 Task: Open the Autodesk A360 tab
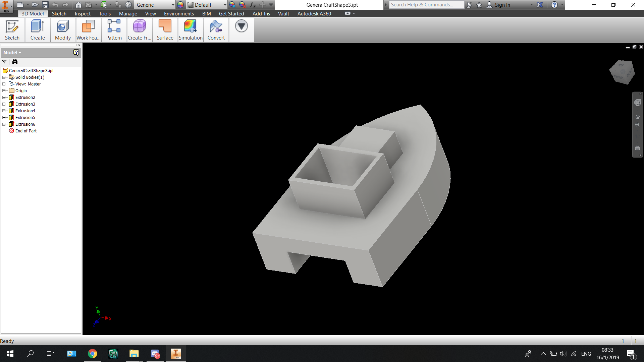click(314, 14)
